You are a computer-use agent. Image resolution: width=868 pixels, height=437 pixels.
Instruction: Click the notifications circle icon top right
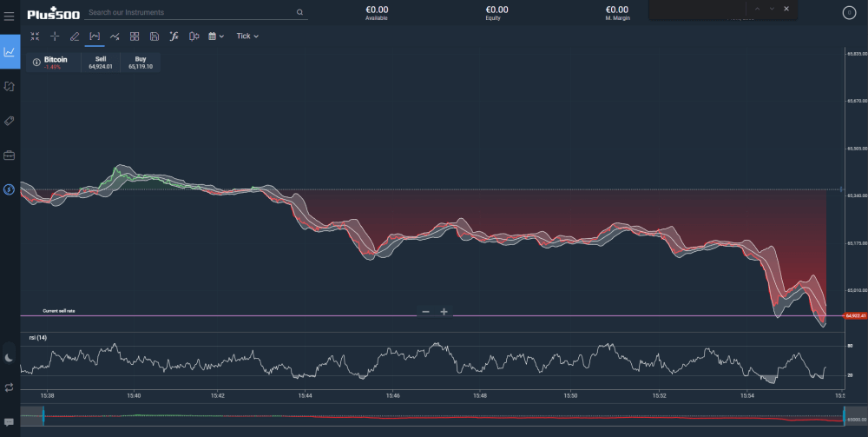[849, 13]
